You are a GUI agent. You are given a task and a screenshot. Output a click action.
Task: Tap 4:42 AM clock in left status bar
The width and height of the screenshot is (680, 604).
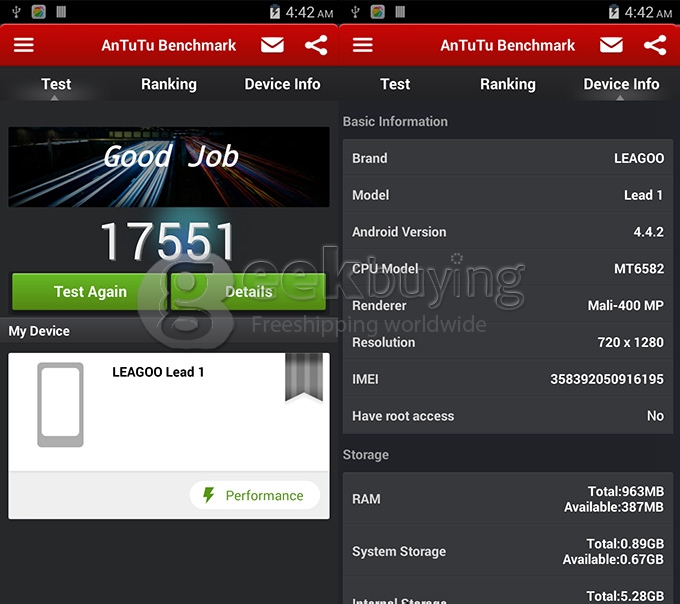pyautogui.click(x=309, y=12)
